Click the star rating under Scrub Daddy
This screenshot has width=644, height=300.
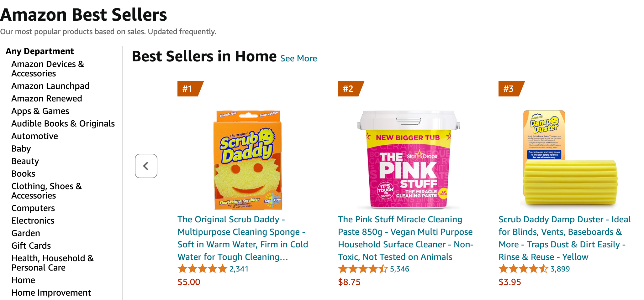pyautogui.click(x=202, y=269)
